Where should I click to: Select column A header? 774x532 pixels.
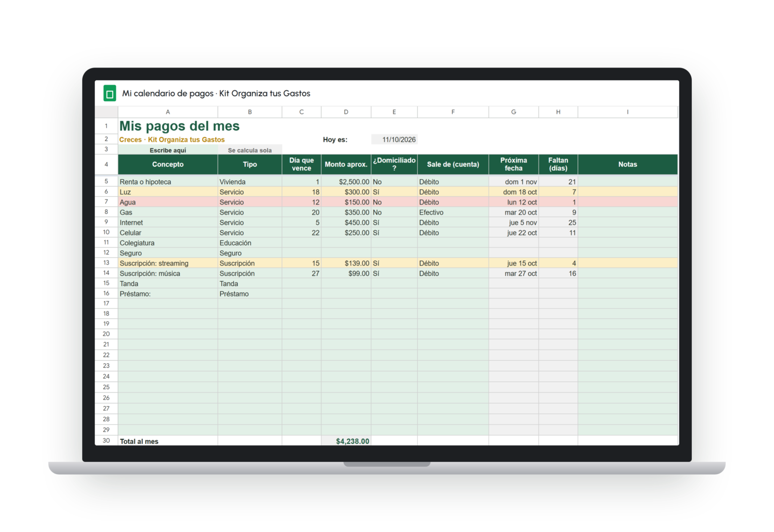point(168,112)
